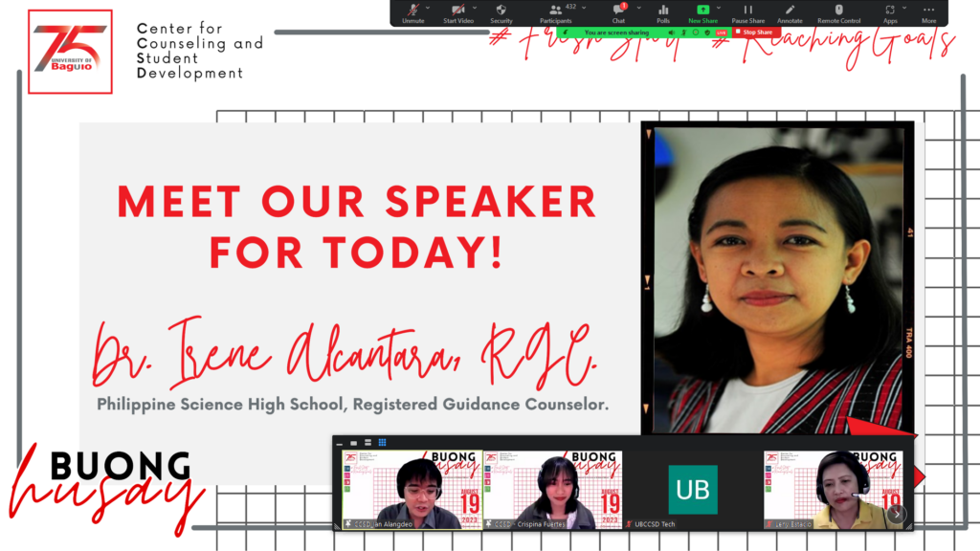Click the shield icon in the sharing bar
The image size is (980, 551).
coord(707,33)
